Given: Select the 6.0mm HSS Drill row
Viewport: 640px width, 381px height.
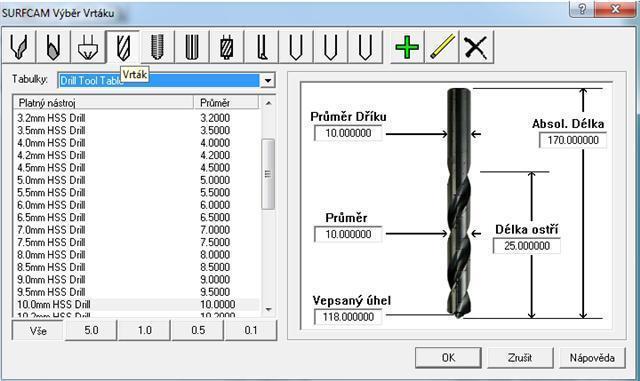Looking at the screenshot, I should pos(137,205).
